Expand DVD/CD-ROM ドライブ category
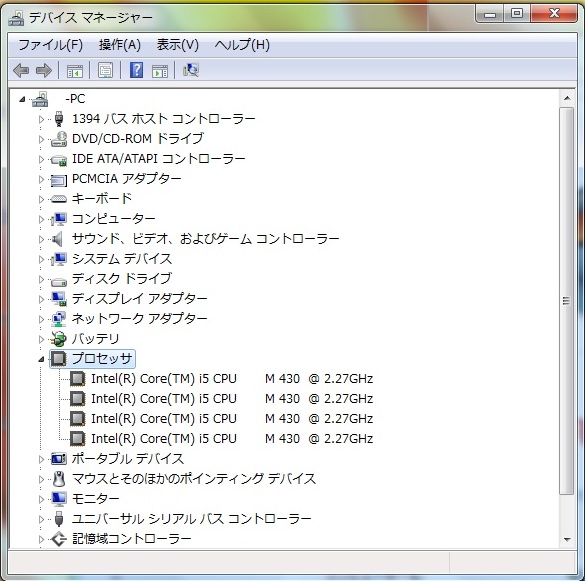 point(41,139)
